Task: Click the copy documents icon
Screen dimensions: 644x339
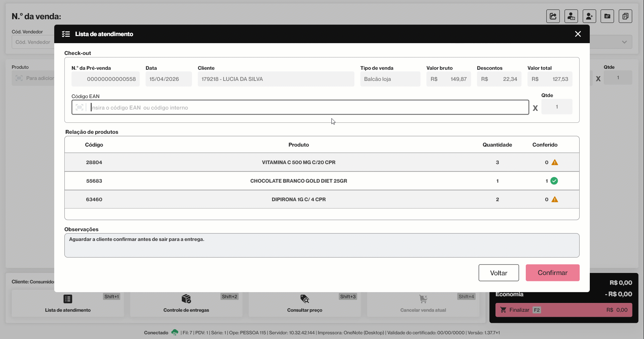Action: click(625, 16)
